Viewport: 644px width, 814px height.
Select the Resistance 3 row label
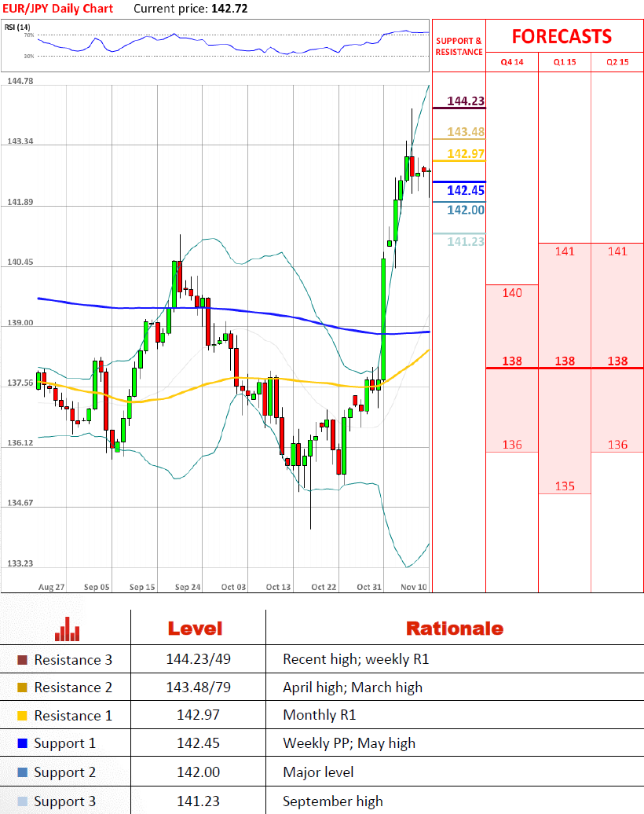[x=73, y=660]
